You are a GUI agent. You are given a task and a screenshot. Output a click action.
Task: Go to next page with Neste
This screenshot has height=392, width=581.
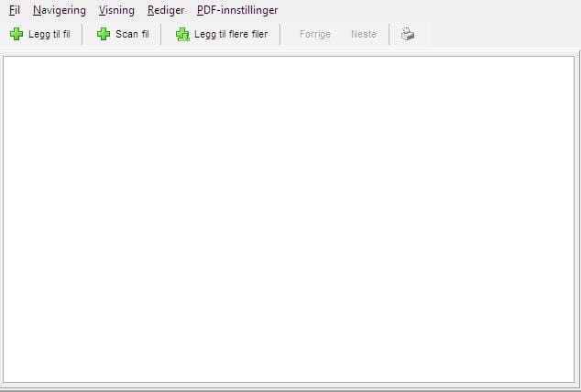click(x=363, y=35)
